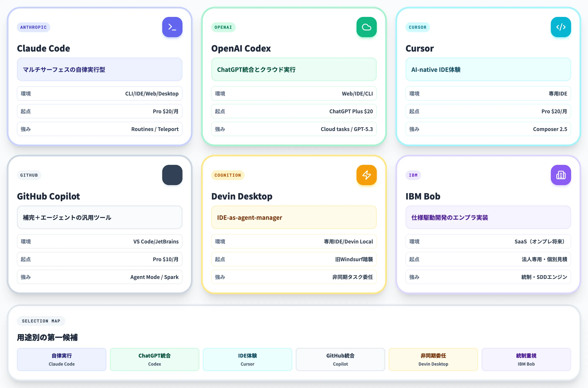
Task: Click the Claude Code terminal prompt icon
Action: point(172,27)
